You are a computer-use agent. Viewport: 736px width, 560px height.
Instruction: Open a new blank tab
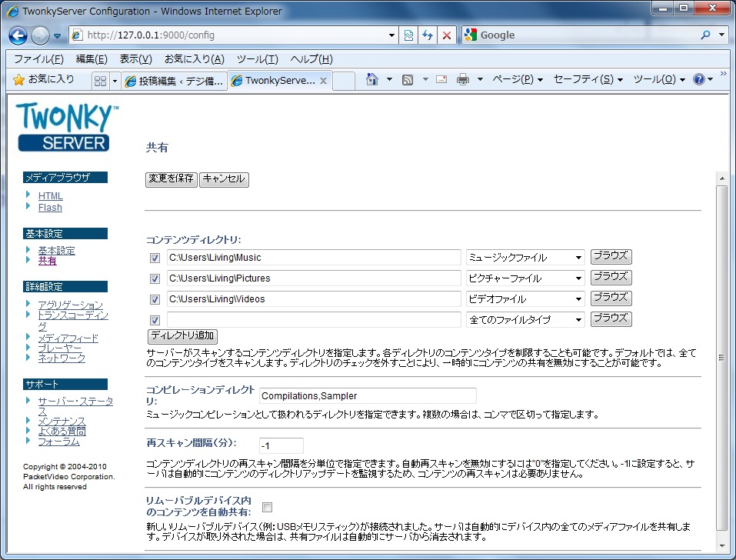(344, 81)
